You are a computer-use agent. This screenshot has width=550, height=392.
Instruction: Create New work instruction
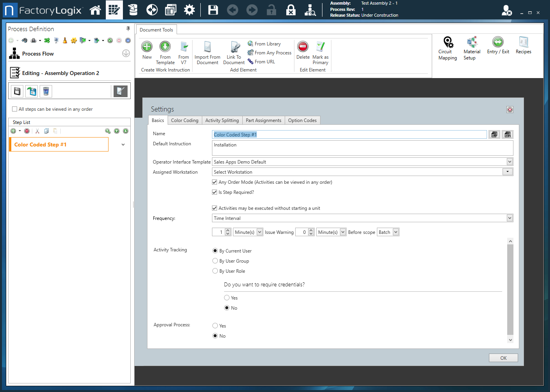pyautogui.click(x=147, y=47)
